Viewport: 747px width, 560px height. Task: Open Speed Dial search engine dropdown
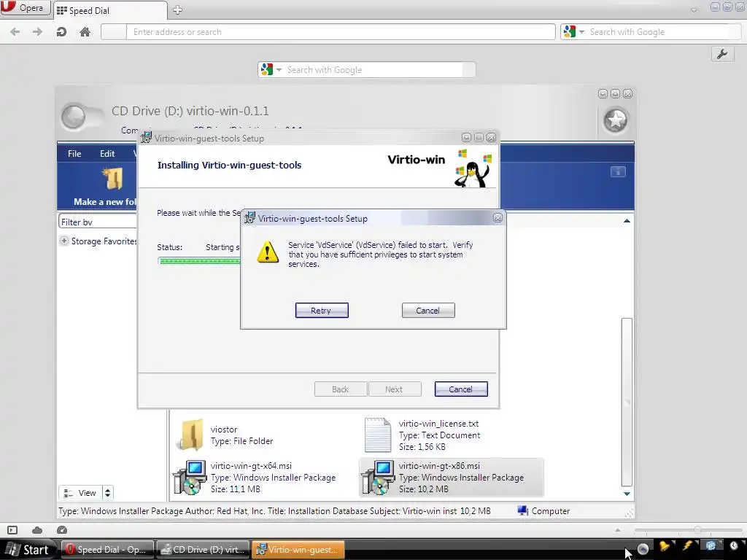point(279,69)
